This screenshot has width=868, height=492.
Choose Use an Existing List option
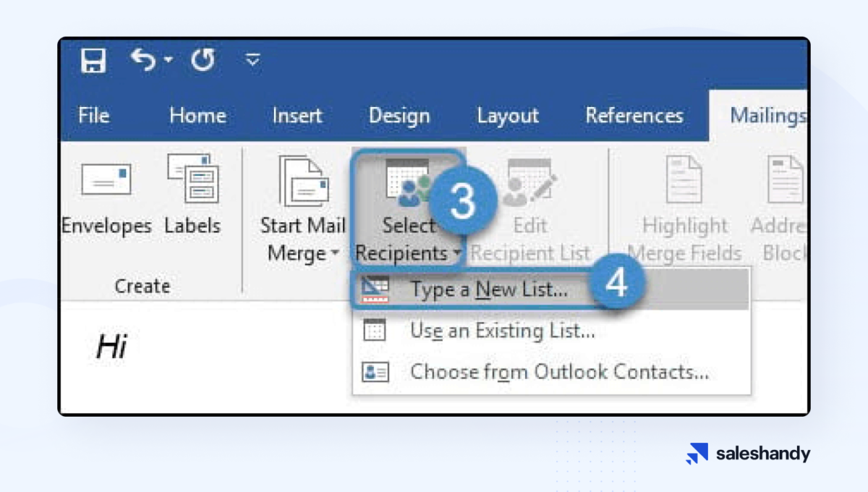point(551,331)
